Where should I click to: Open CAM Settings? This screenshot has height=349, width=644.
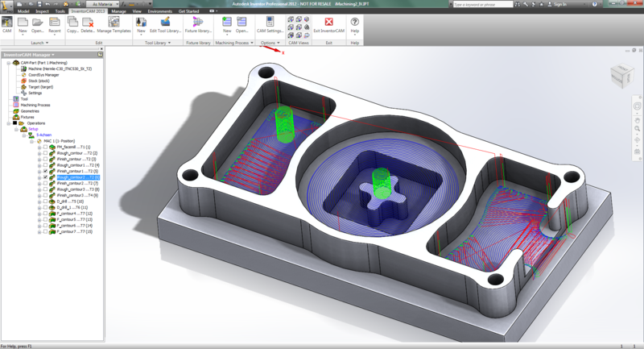[269, 23]
